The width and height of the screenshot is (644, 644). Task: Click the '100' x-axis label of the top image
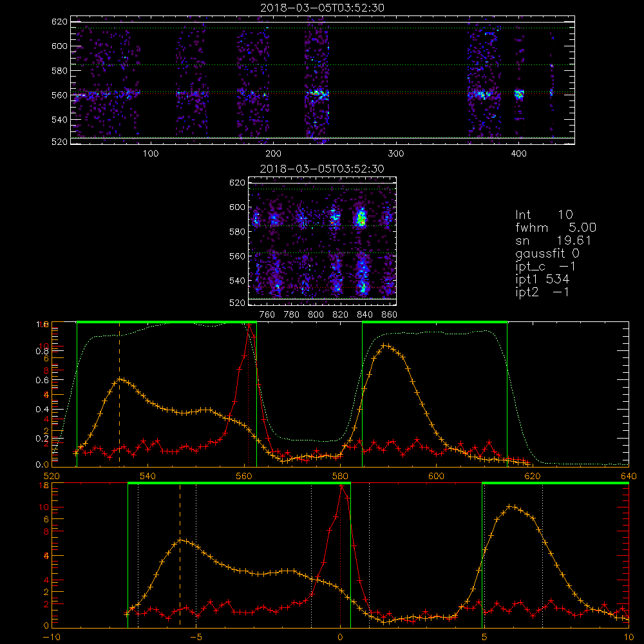click(151, 154)
